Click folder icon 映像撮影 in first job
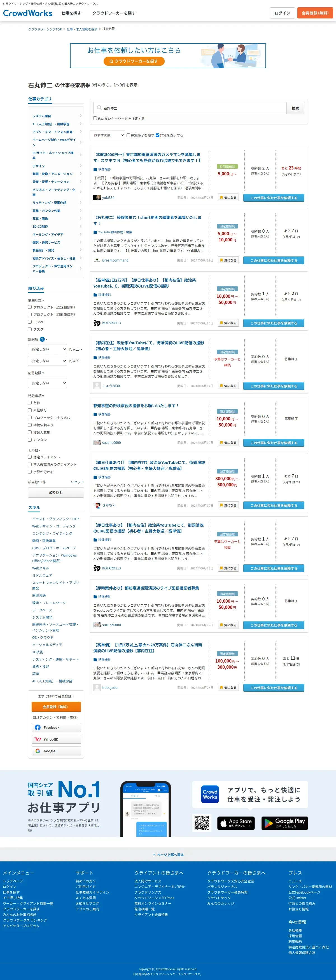Image resolution: width=336 pixels, height=980 pixels. pyautogui.click(x=95, y=169)
